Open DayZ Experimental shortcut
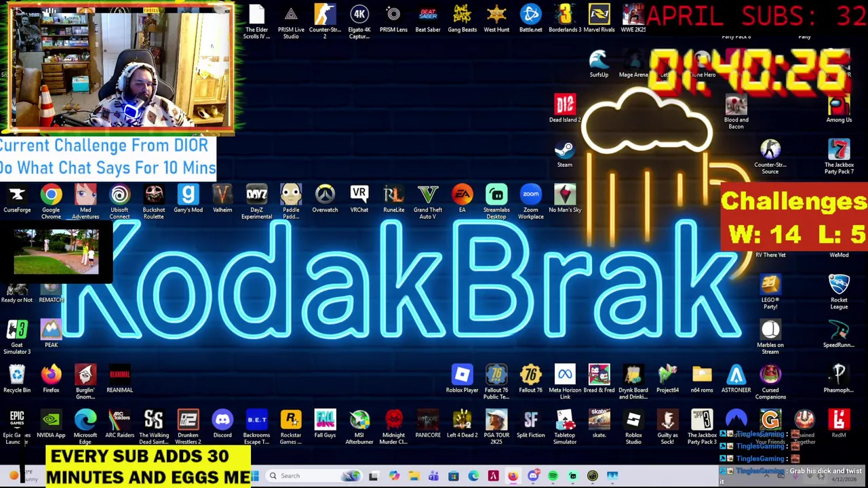This screenshot has height=488, width=868. point(256,202)
